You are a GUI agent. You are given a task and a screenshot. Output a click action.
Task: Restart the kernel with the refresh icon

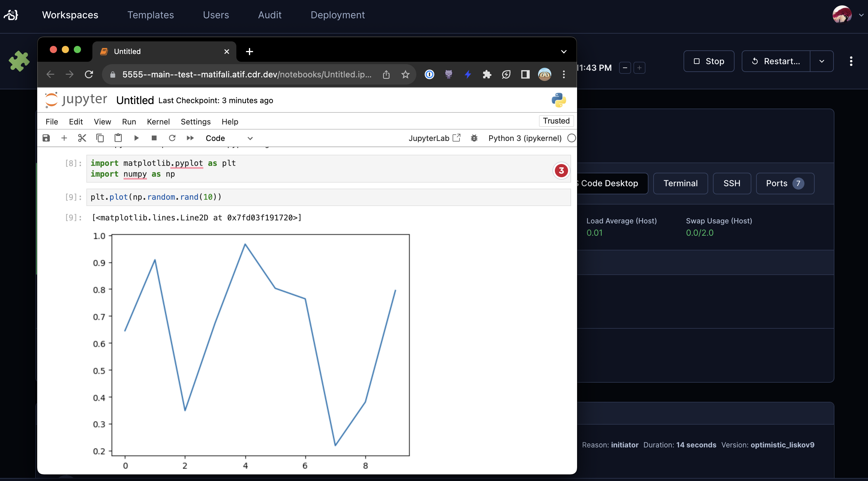point(172,138)
